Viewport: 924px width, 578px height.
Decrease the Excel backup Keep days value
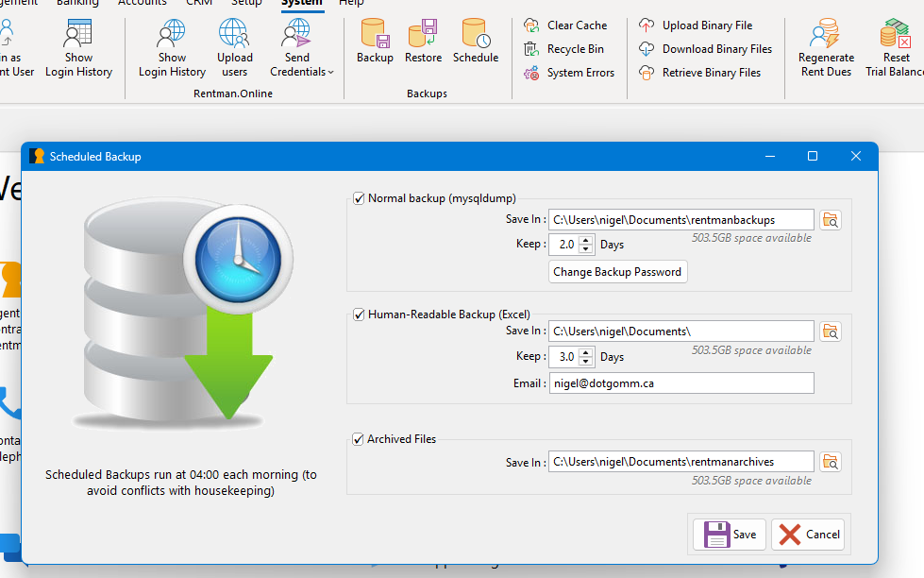[x=585, y=361]
